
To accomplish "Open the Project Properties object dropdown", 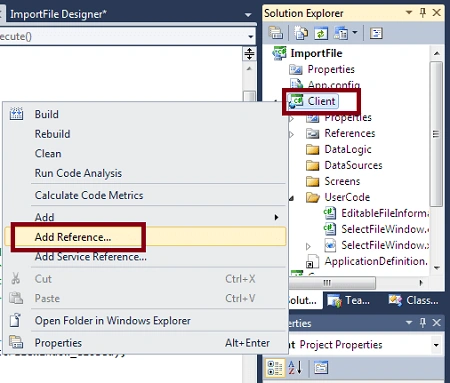I will coord(436,345).
